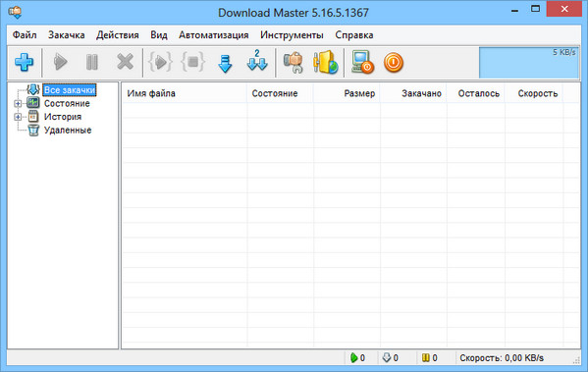Click the single blue down arrow speed icon
The height and width of the screenshot is (372, 588).
225,64
